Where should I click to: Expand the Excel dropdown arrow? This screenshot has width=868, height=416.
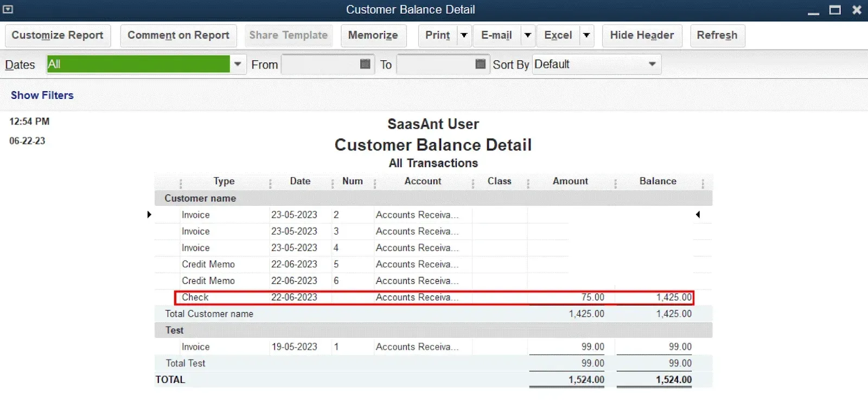[x=586, y=35]
